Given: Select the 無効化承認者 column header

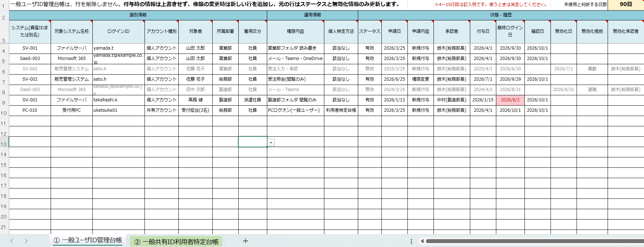Looking at the screenshot, I should coord(626,31).
